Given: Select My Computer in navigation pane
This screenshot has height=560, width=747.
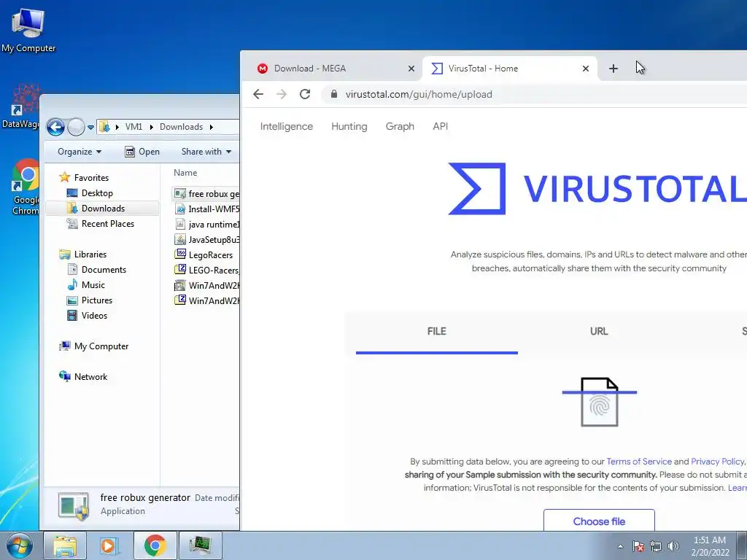Looking at the screenshot, I should click(x=94, y=346).
